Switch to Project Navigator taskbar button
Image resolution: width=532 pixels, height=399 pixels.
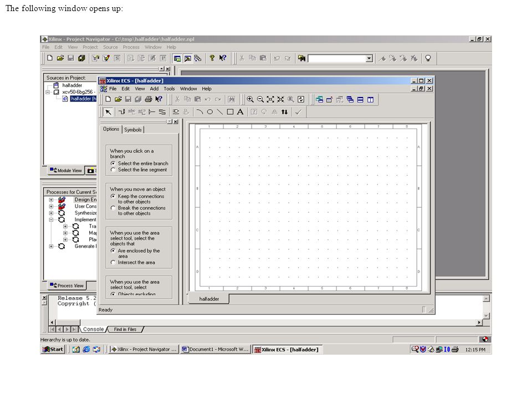(x=144, y=350)
